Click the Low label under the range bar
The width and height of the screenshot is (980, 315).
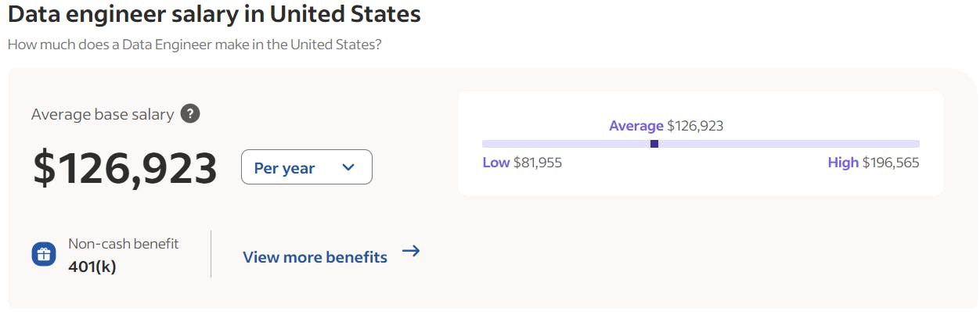click(x=496, y=163)
